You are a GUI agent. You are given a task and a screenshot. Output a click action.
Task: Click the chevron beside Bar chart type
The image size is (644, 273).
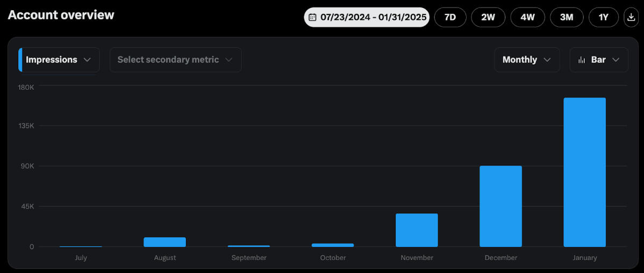tap(616, 60)
